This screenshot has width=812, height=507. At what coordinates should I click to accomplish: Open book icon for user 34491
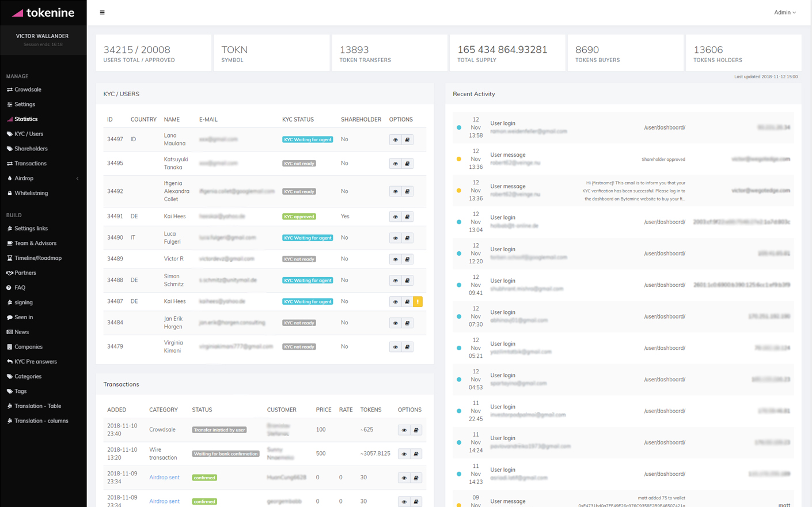click(x=407, y=217)
